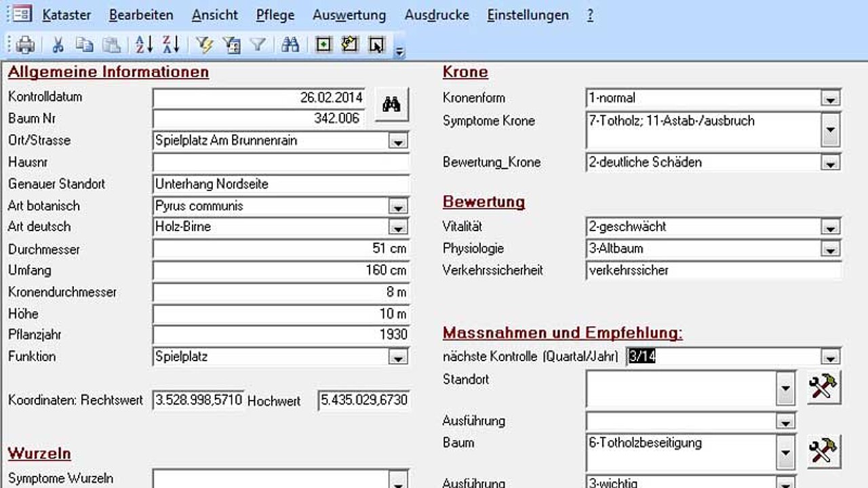Click the binoculars search icon in toolbar
This screenshot has height=488, width=868.
290,45
